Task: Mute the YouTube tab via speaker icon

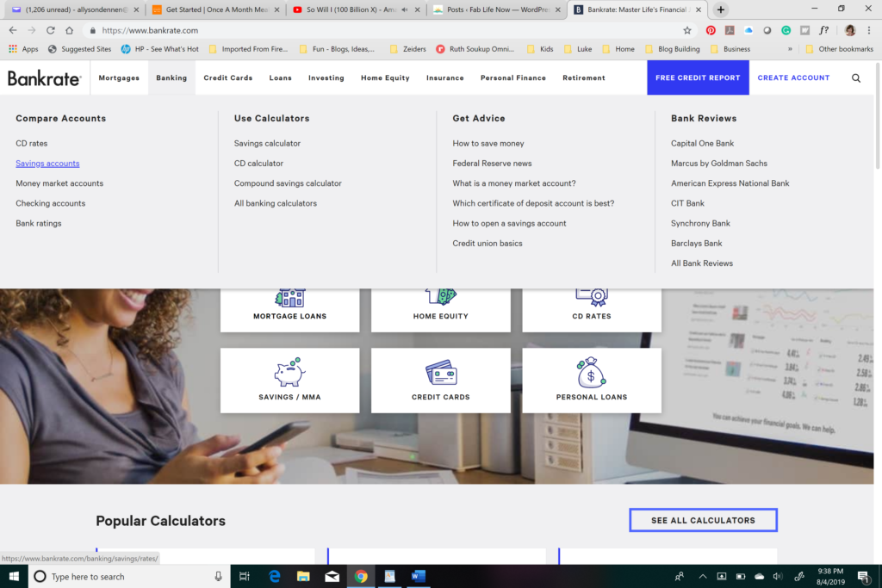Action: [405, 9]
